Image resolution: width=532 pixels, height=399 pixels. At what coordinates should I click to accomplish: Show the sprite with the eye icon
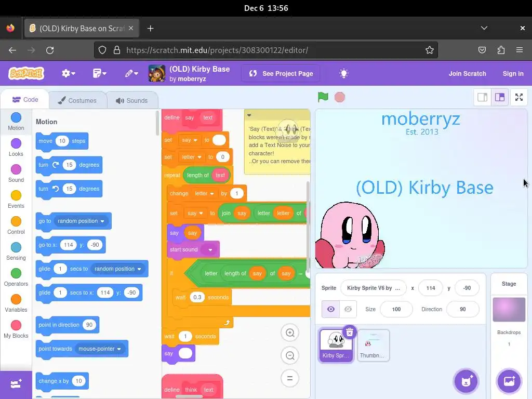[x=330, y=309]
